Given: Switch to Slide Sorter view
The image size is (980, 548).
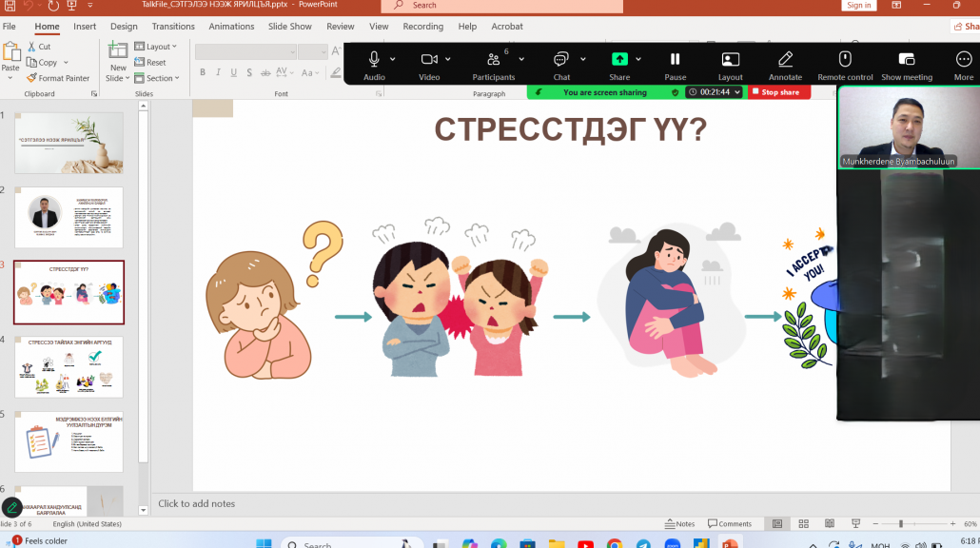Looking at the screenshot, I should pyautogui.click(x=804, y=524).
